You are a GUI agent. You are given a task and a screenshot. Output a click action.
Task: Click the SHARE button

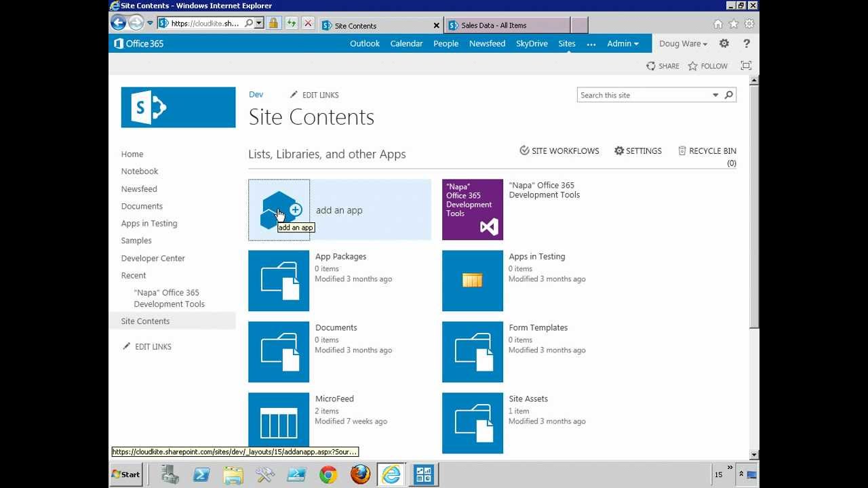[663, 66]
